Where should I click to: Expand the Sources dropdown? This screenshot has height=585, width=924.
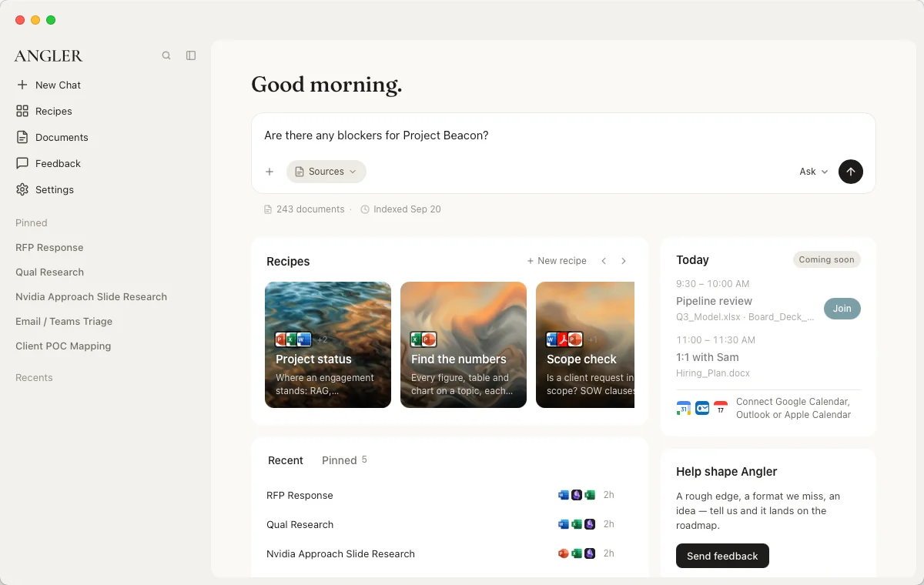pos(326,172)
